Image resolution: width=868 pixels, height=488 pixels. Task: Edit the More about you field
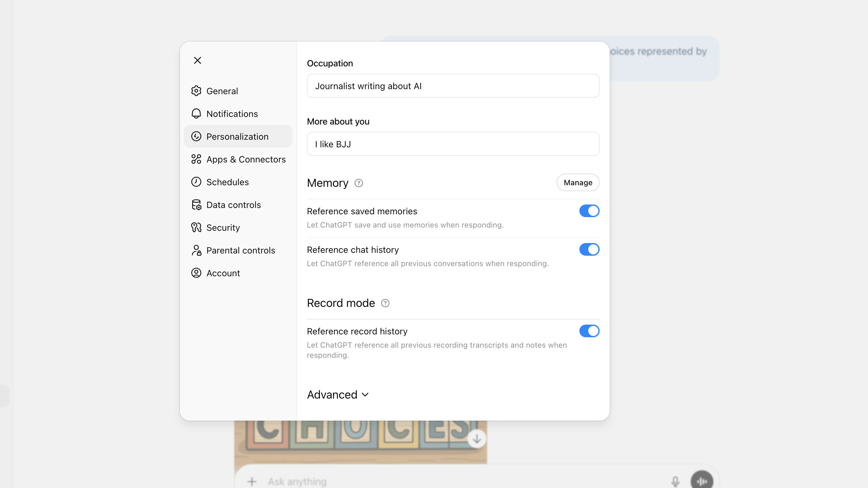point(453,144)
